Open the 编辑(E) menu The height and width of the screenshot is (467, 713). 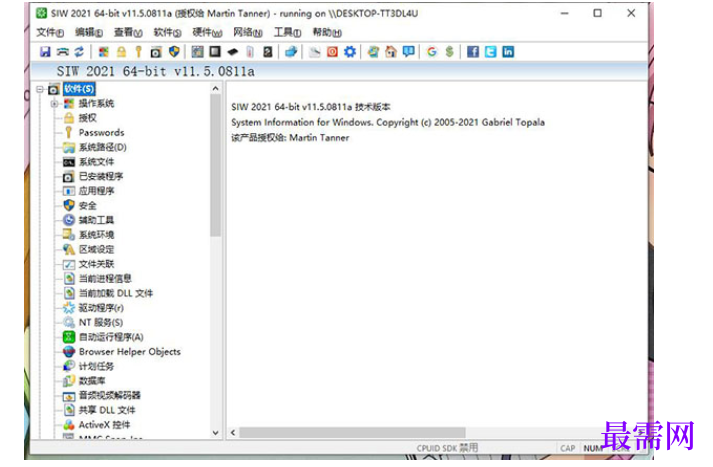pos(89,32)
